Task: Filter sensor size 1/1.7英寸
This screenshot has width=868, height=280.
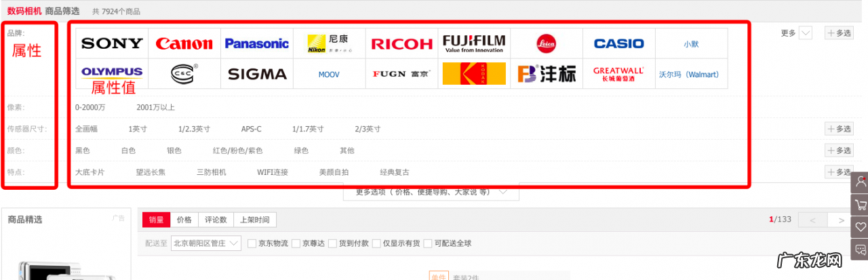Action: (x=308, y=129)
